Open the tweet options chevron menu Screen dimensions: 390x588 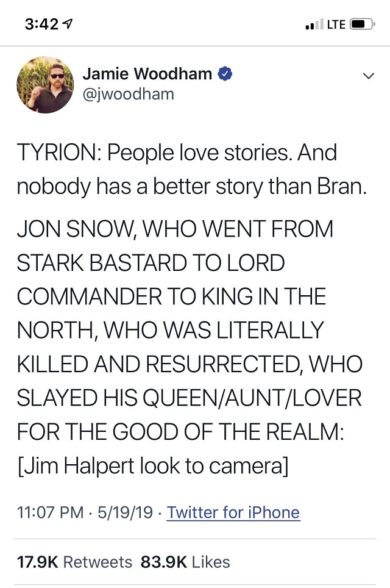367,76
